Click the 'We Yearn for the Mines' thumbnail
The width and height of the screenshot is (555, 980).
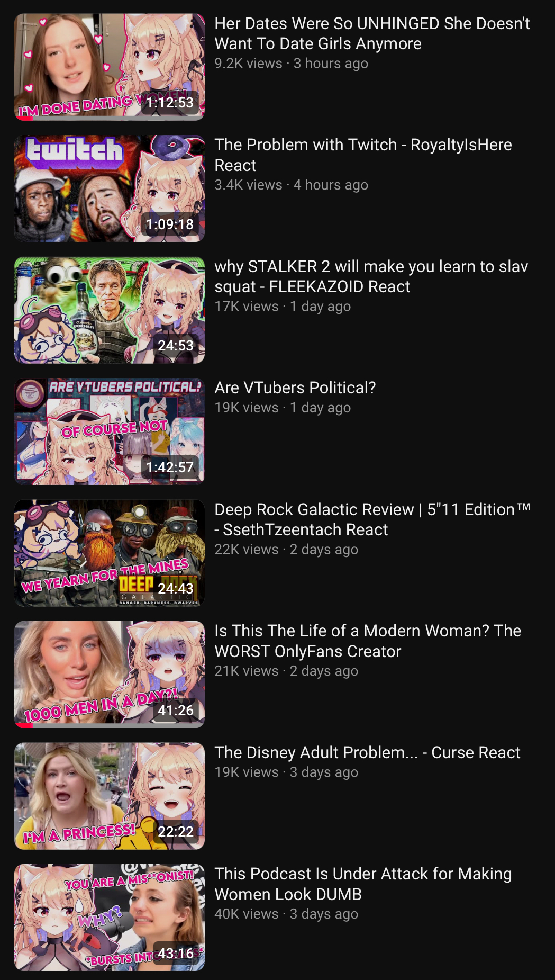click(x=110, y=553)
